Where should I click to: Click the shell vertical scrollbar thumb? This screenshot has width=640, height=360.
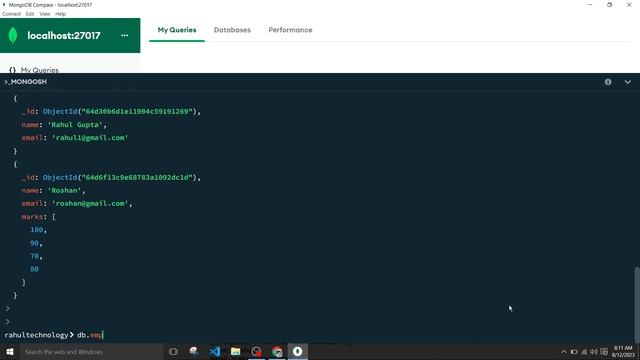coord(637,304)
